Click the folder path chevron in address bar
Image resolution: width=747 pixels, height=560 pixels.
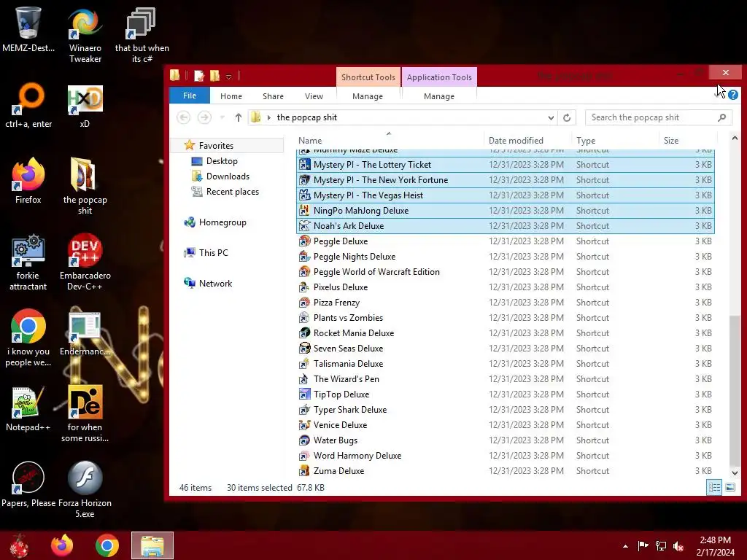coord(269,117)
